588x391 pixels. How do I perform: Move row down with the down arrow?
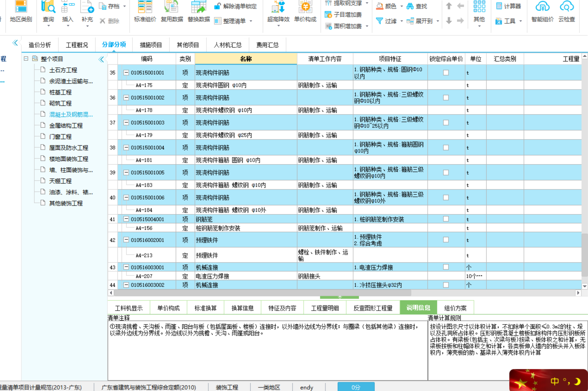point(449,21)
